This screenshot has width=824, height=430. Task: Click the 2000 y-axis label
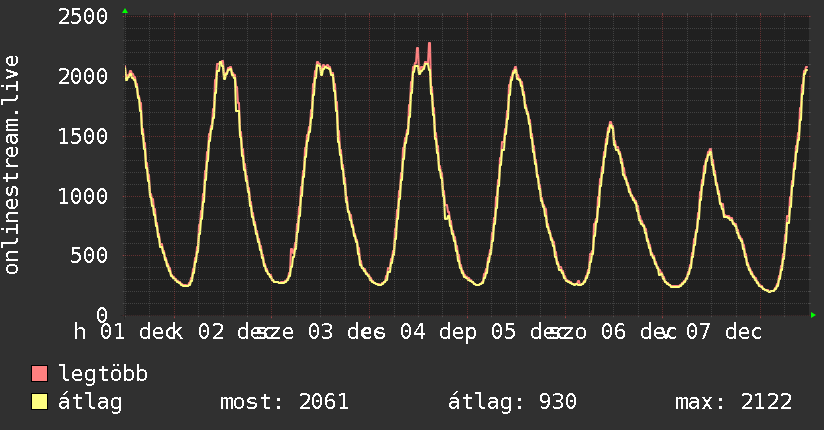[83, 77]
